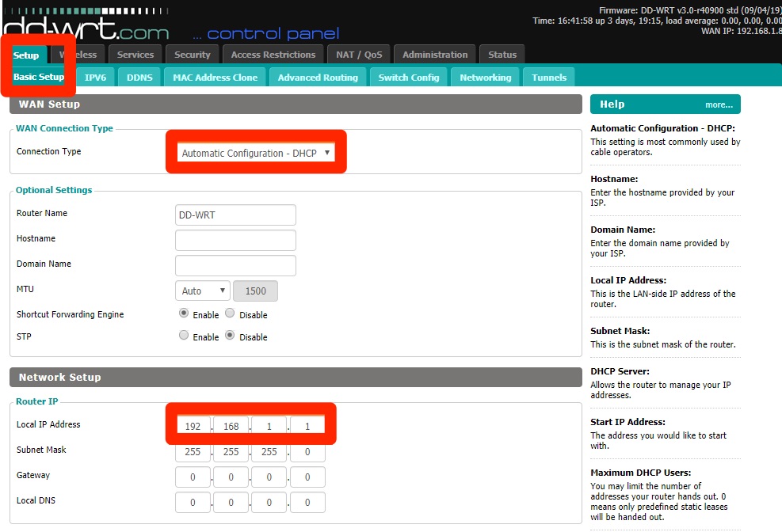Go to NAT / QoS tab
This screenshot has height=532, width=782.
[359, 55]
